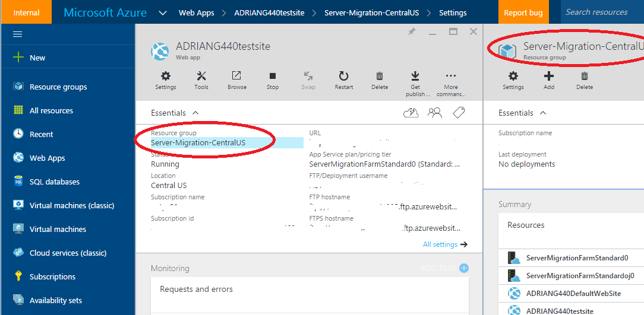Image resolution: width=644 pixels, height=315 pixels.
Task: Click Server-Migration-CentralUS breadcrumb
Action: 372,12
